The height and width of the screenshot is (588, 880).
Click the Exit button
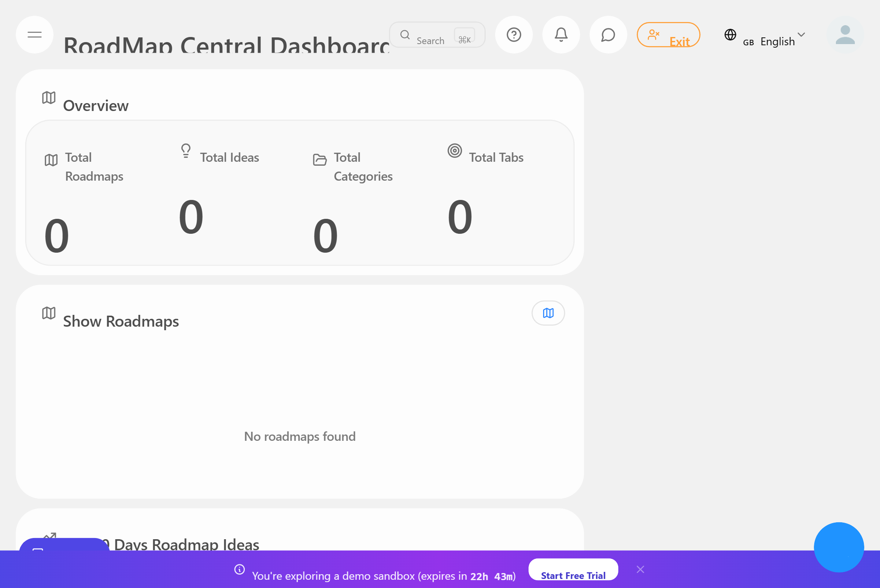click(668, 35)
